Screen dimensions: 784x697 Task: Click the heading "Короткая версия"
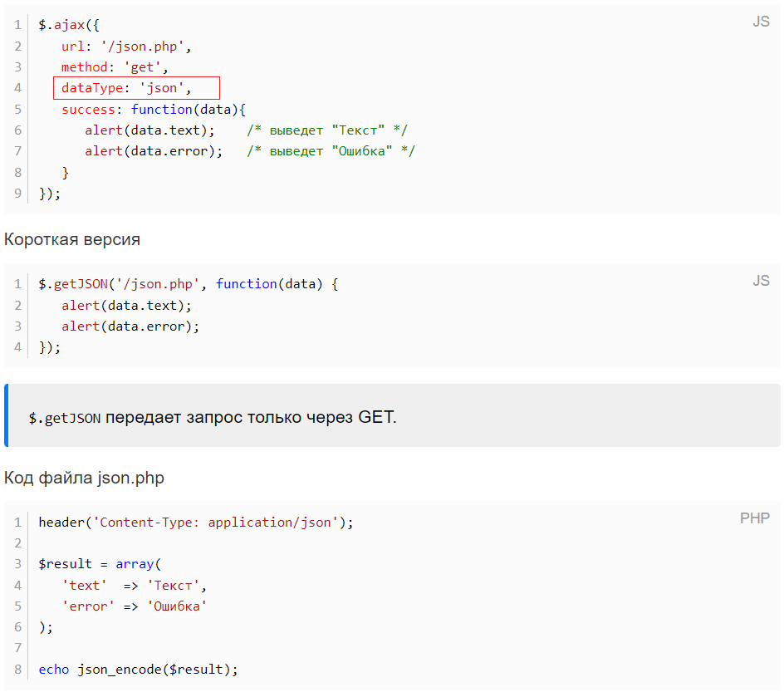pyautogui.click(x=72, y=239)
